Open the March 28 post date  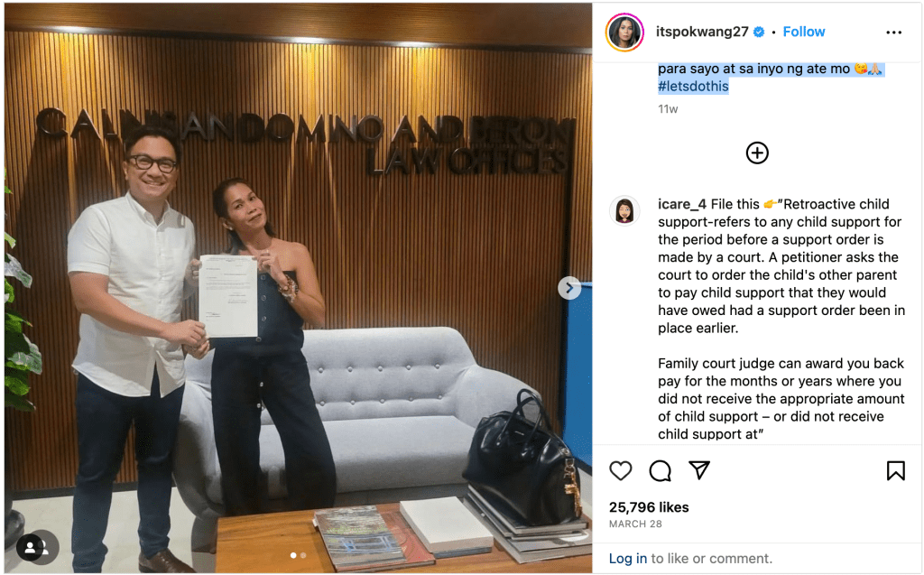pos(635,524)
